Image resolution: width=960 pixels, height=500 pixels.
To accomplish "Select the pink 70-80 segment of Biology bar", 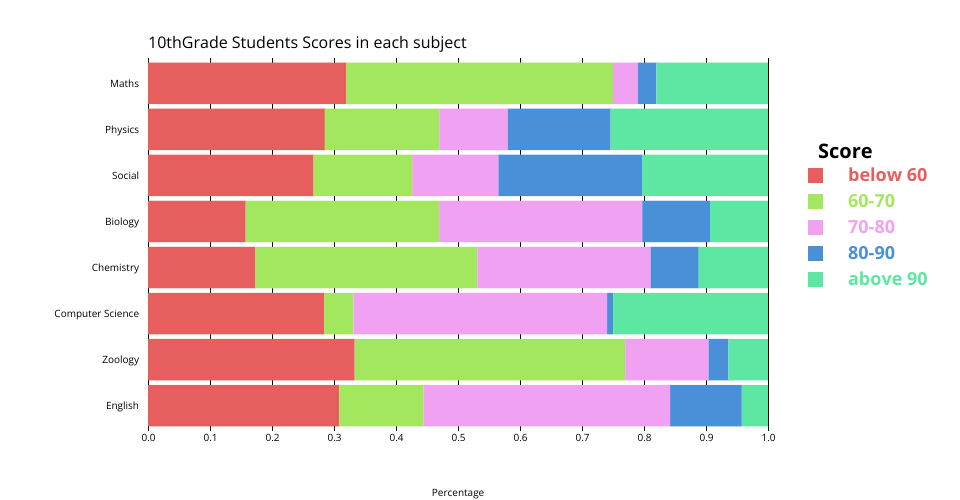I will click(540, 221).
